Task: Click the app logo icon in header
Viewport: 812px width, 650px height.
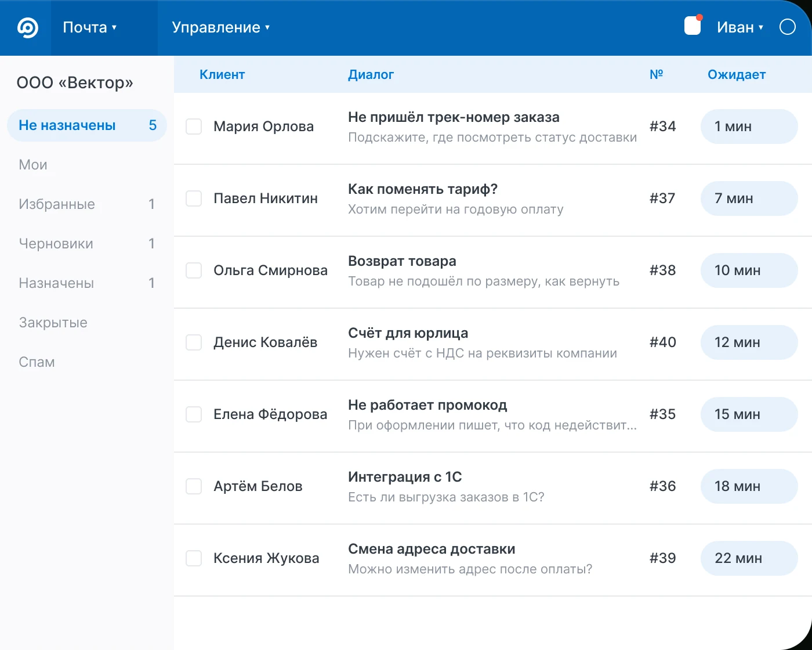Action: click(x=27, y=27)
